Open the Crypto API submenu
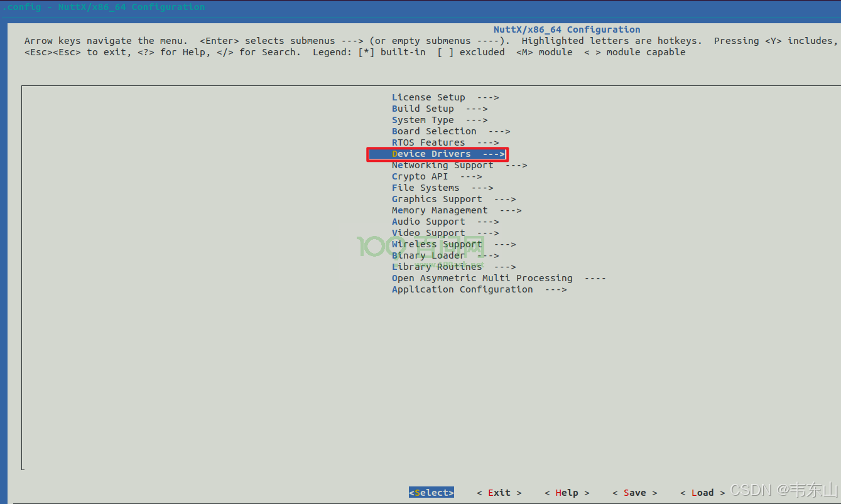Viewport: 841px width, 504px height. (437, 176)
